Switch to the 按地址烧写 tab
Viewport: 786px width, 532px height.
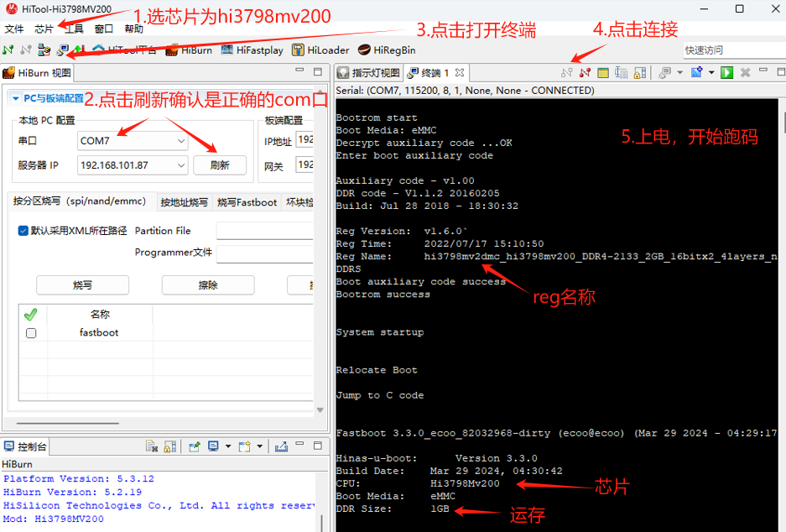pos(184,202)
